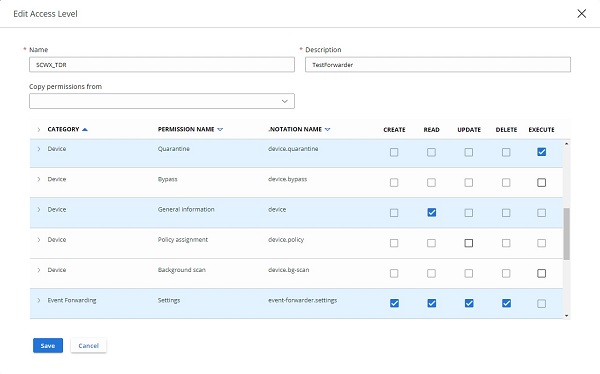Click the DELETE column header
The image size is (600, 374).
click(506, 130)
